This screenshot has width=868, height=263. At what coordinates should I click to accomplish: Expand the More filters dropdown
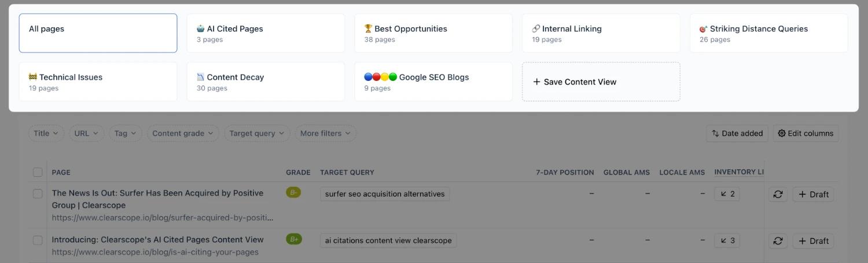coord(325,134)
